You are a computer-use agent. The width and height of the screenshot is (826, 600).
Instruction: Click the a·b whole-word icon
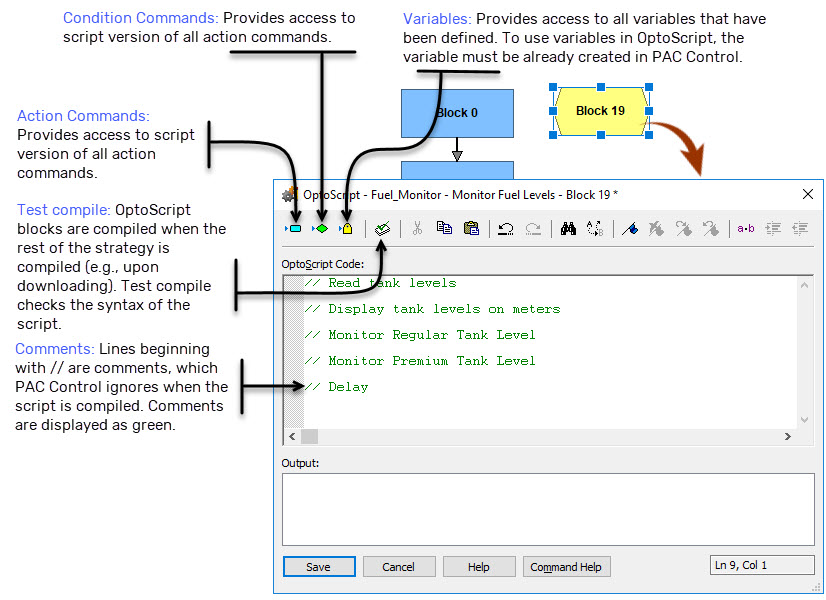point(745,228)
